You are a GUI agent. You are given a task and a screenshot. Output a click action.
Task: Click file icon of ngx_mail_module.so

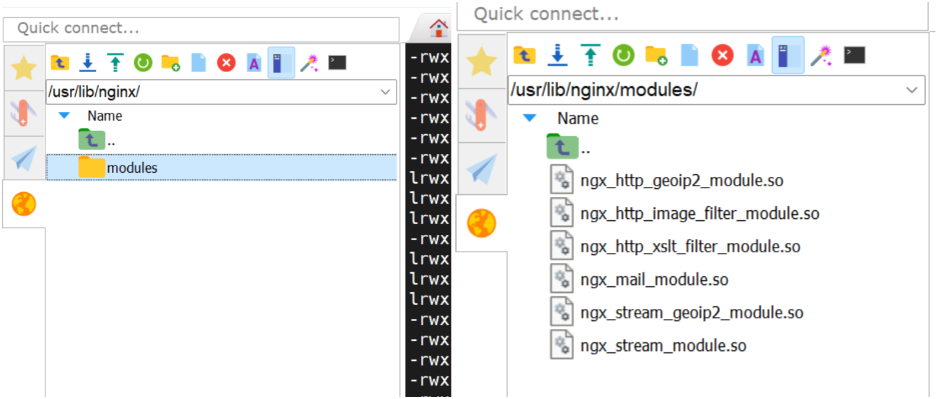point(561,279)
